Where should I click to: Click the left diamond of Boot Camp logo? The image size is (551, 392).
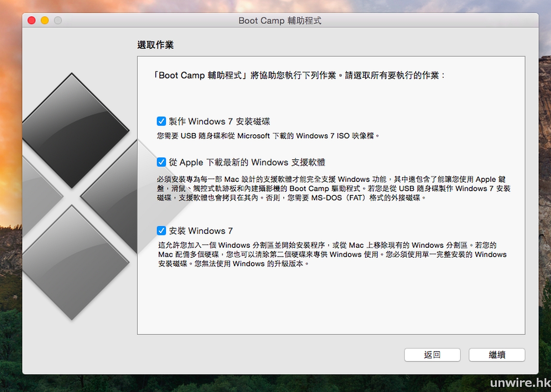[39, 196]
